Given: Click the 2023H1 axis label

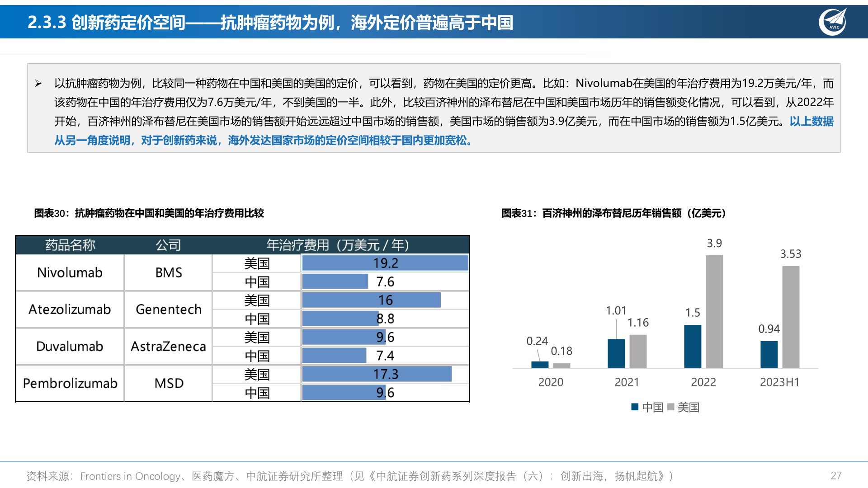Looking at the screenshot, I should click(780, 382).
